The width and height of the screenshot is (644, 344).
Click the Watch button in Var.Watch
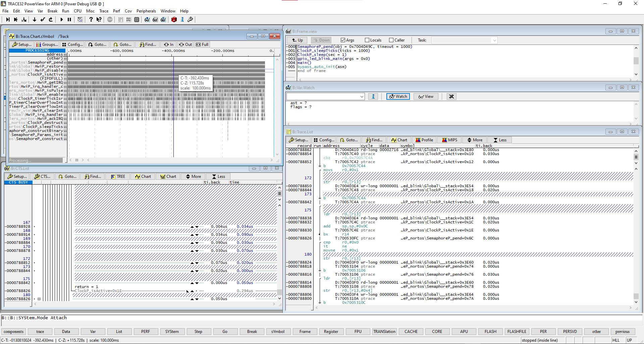398,96
